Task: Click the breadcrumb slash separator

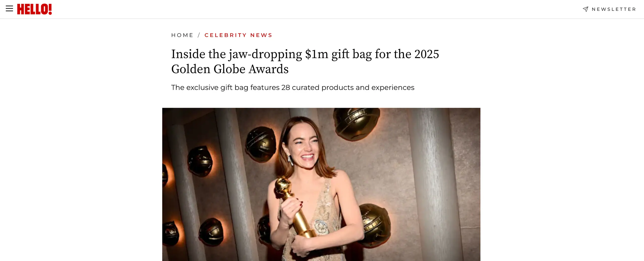Action: coord(199,35)
